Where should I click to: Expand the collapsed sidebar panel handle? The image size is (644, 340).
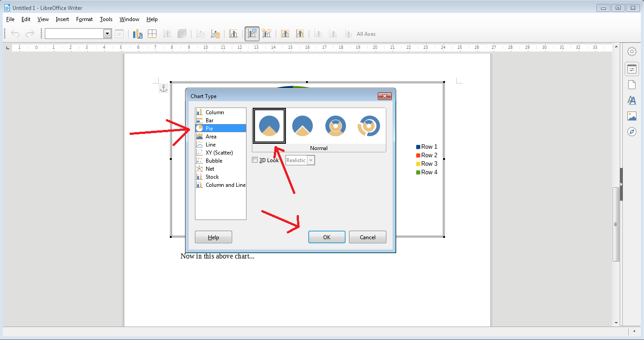tap(621, 184)
